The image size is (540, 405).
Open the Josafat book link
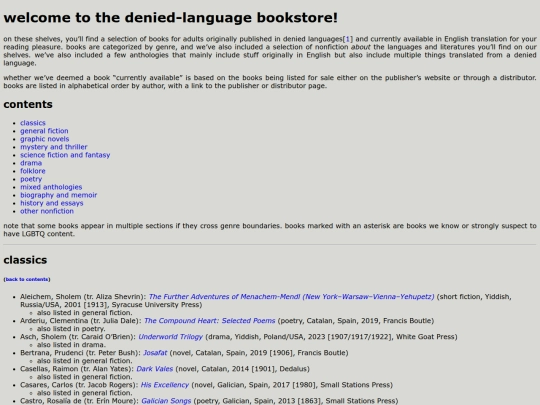pyautogui.click(x=155, y=353)
